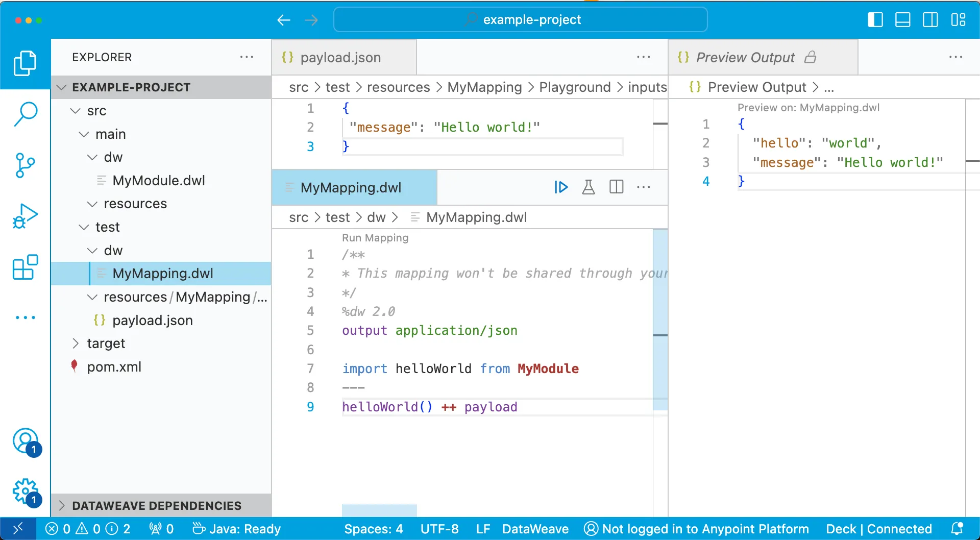Collapse the main folder
Viewport: 980px width, 540px height.
(161, 134)
